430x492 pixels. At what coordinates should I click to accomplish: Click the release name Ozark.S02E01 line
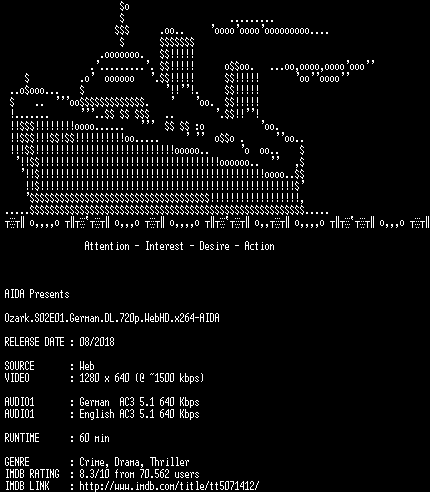coord(112,318)
